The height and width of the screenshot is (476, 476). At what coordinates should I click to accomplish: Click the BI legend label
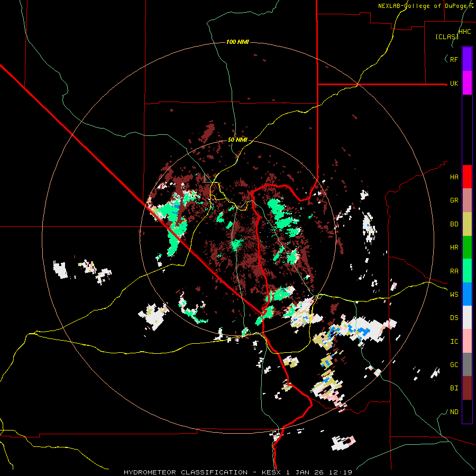(454, 388)
